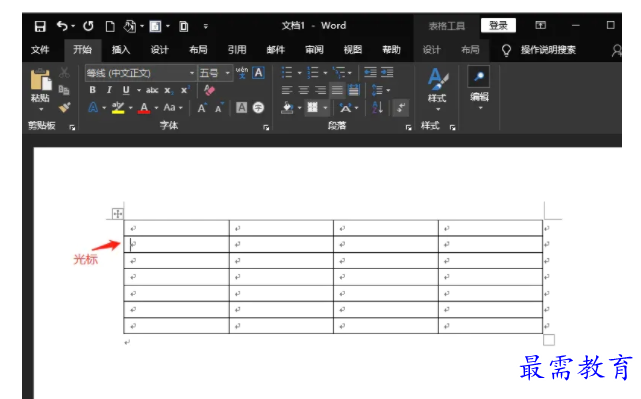
Task: Click the Tell me search (操作说明搜索) box
Action: (x=548, y=50)
